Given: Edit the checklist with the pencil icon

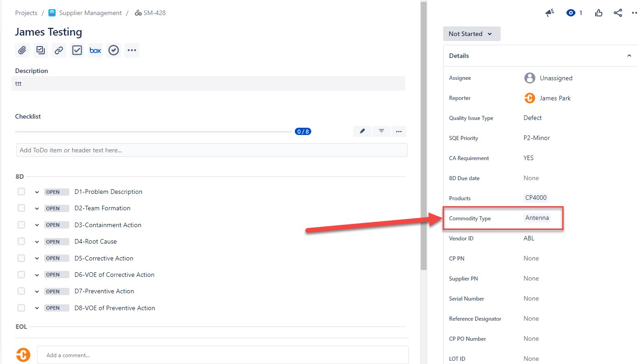Looking at the screenshot, I should tap(362, 131).
